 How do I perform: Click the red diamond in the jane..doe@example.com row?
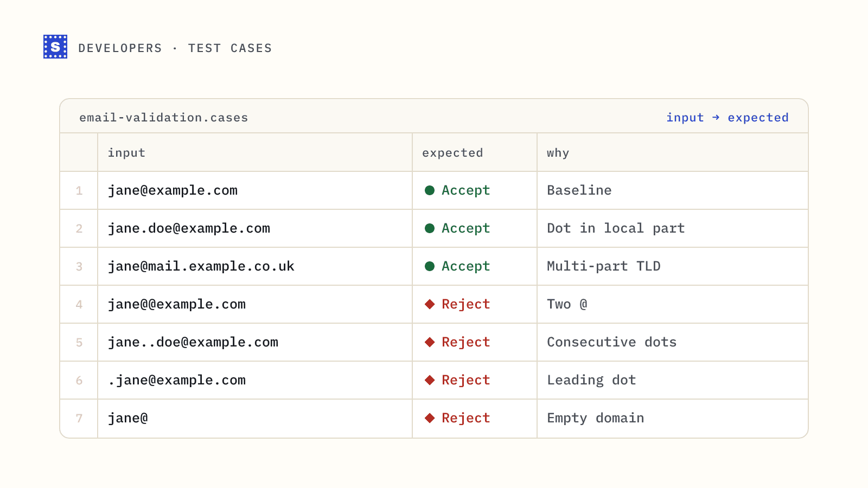point(430,342)
